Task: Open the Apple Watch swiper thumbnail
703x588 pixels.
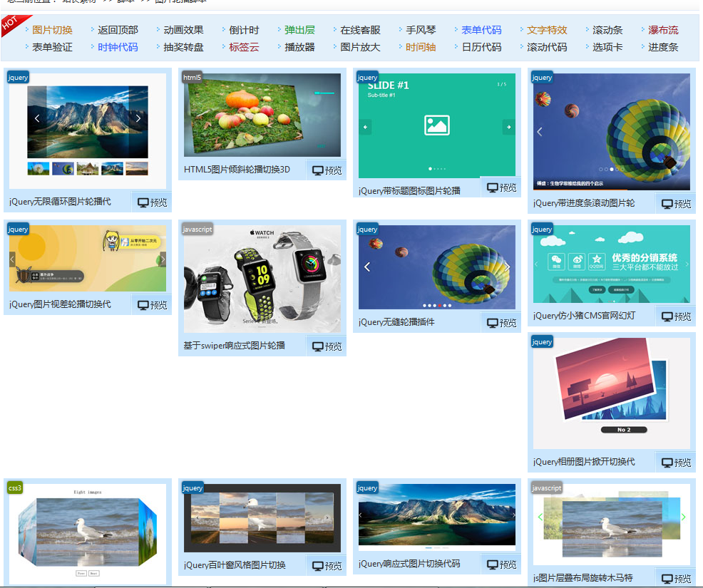Action: [x=262, y=279]
